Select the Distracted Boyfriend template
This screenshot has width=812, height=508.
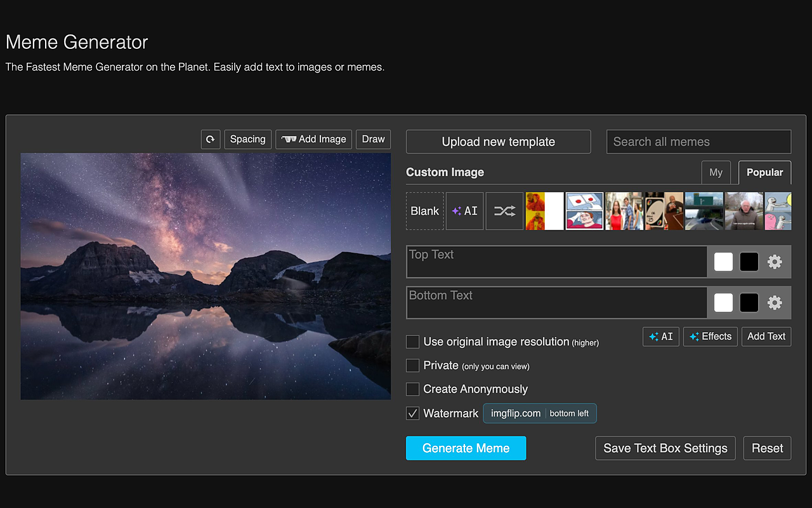click(x=624, y=211)
